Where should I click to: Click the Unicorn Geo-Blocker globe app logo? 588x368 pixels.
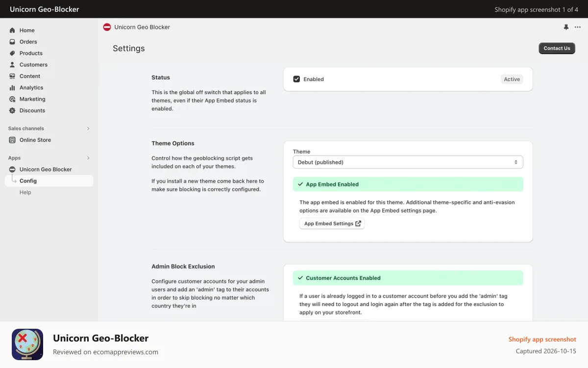coord(27,344)
